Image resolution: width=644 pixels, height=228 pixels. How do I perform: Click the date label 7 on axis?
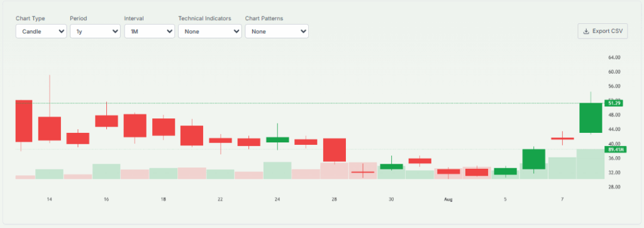(x=562, y=200)
